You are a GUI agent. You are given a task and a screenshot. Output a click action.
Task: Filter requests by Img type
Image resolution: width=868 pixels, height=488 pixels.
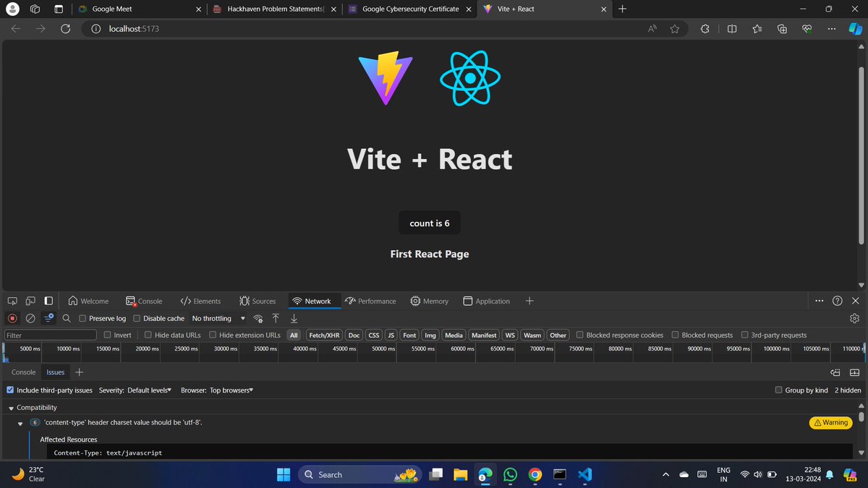click(430, 335)
